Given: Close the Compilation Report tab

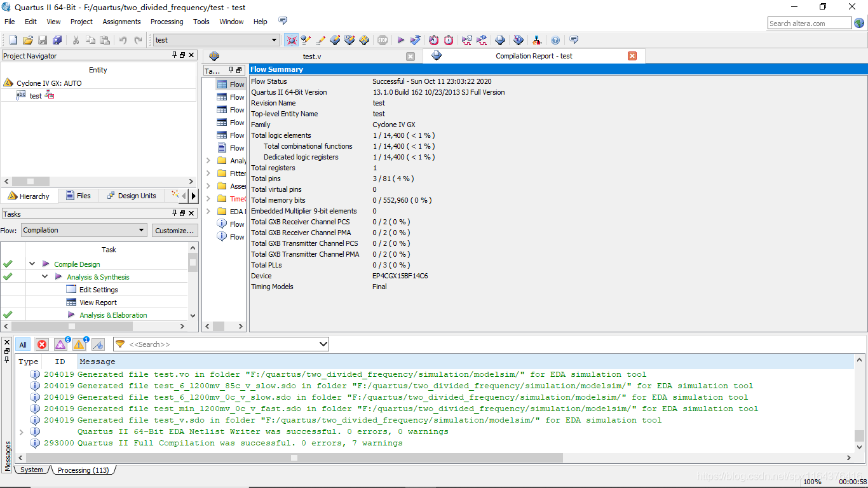Looking at the screenshot, I should click(632, 56).
